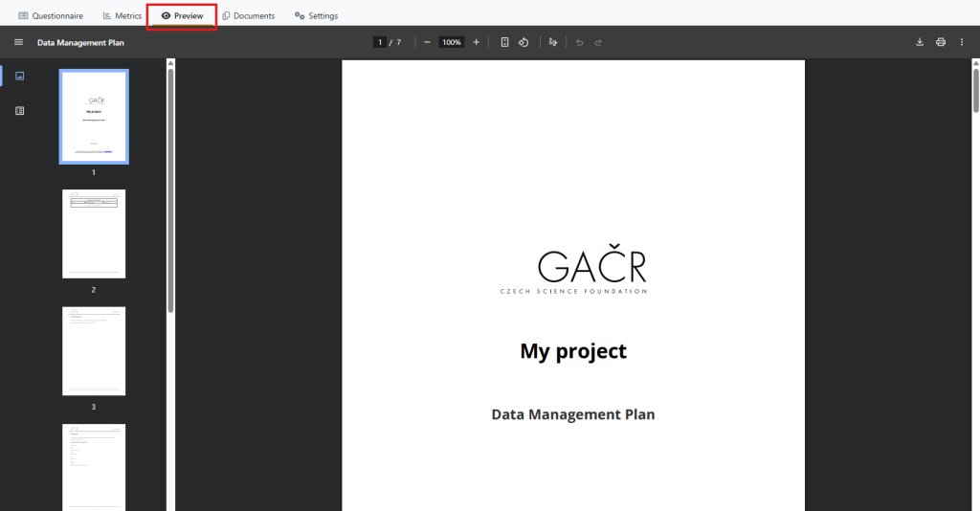
Task: Click the GAČR logo on the page
Action: (573, 269)
